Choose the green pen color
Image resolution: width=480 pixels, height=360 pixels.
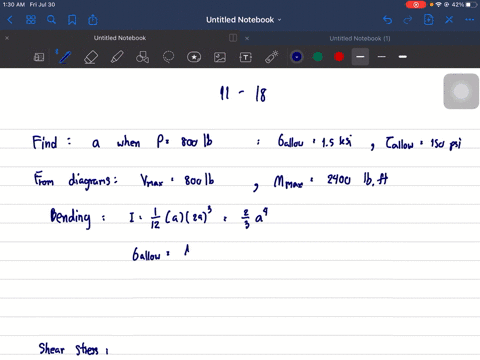coord(318,57)
